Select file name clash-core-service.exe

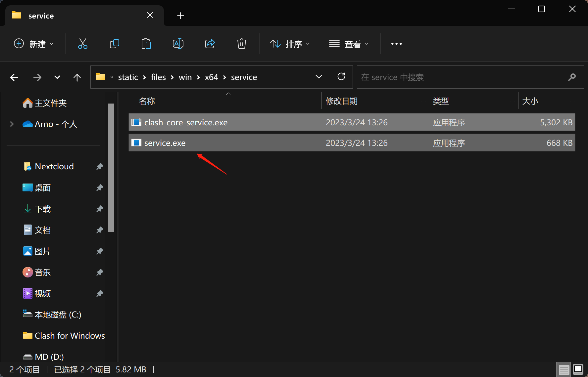pyautogui.click(x=186, y=122)
